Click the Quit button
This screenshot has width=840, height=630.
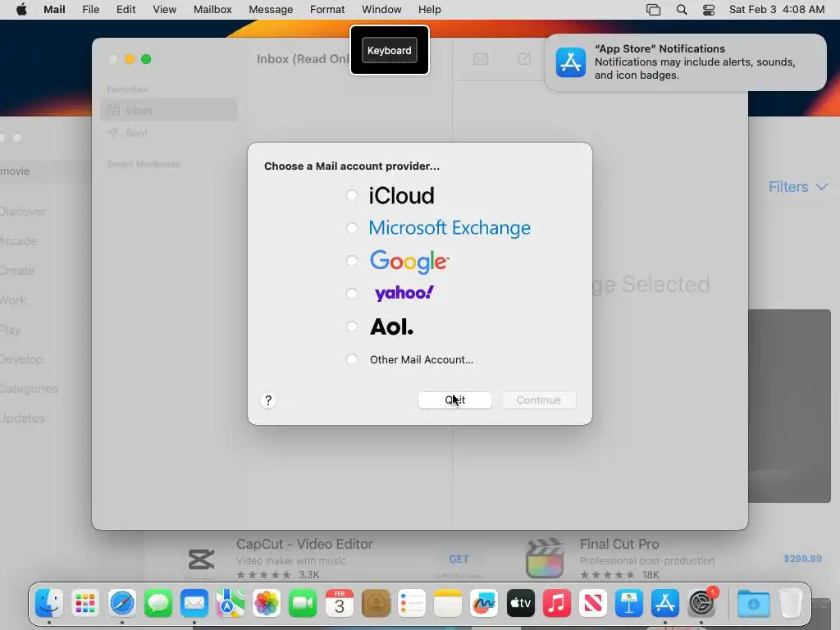pos(454,400)
